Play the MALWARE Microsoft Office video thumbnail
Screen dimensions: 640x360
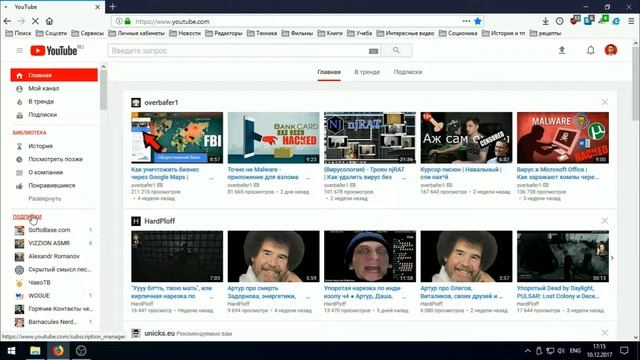562,138
